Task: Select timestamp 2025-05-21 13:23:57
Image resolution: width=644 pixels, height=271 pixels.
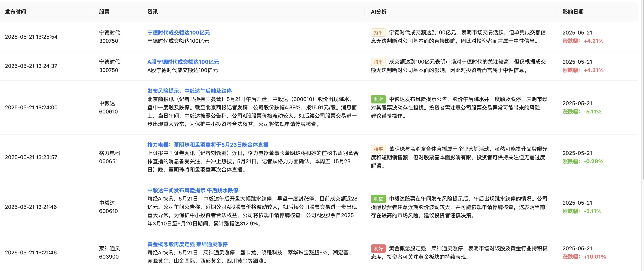Action: (31, 157)
